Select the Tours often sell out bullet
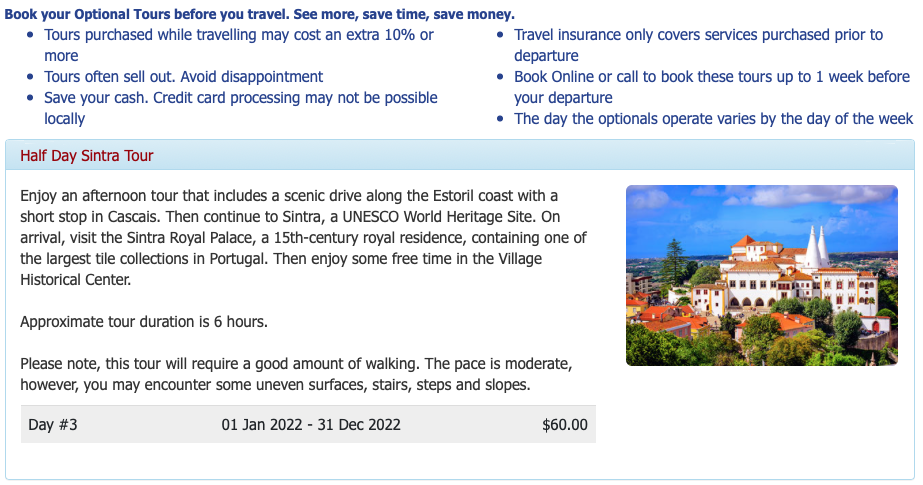 pyautogui.click(x=184, y=77)
